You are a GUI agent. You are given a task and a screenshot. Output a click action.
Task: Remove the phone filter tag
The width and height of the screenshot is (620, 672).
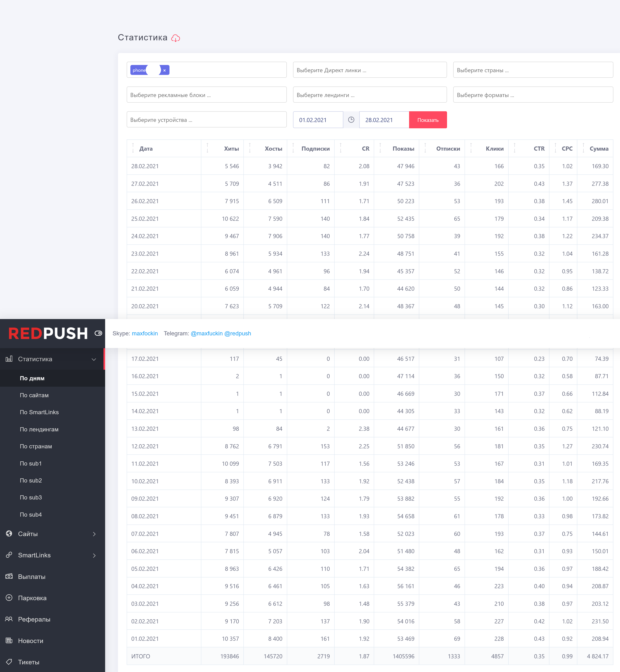click(164, 70)
